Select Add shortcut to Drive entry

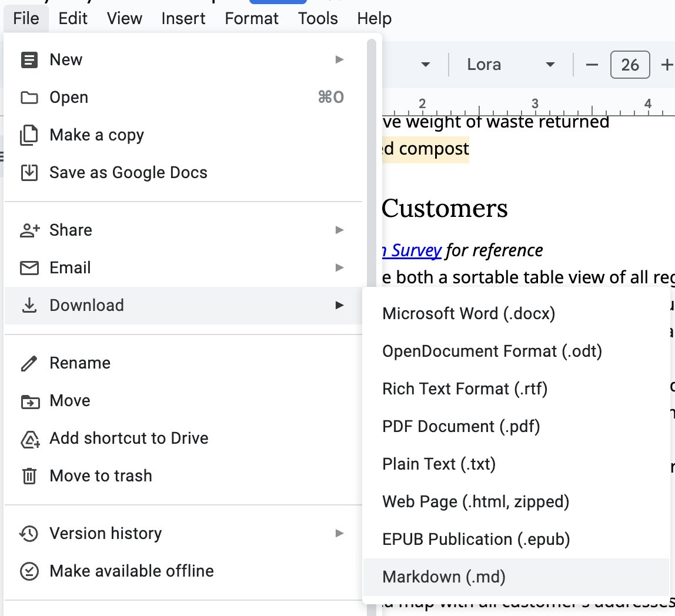click(183, 438)
